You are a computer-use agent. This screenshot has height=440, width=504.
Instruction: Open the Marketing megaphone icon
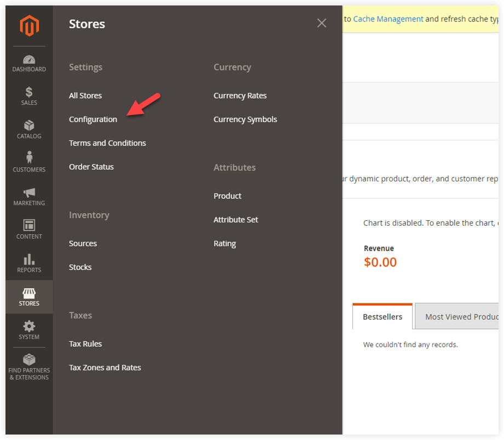[x=29, y=192]
